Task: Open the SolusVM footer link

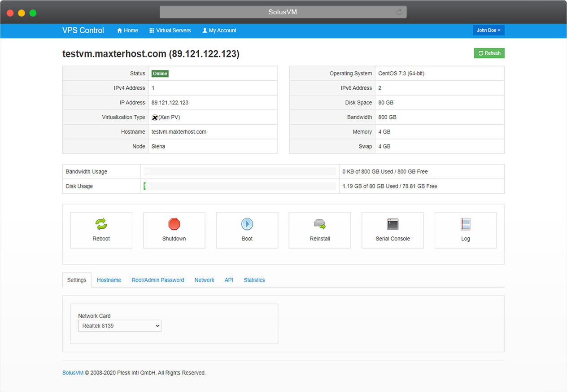Action: point(73,372)
